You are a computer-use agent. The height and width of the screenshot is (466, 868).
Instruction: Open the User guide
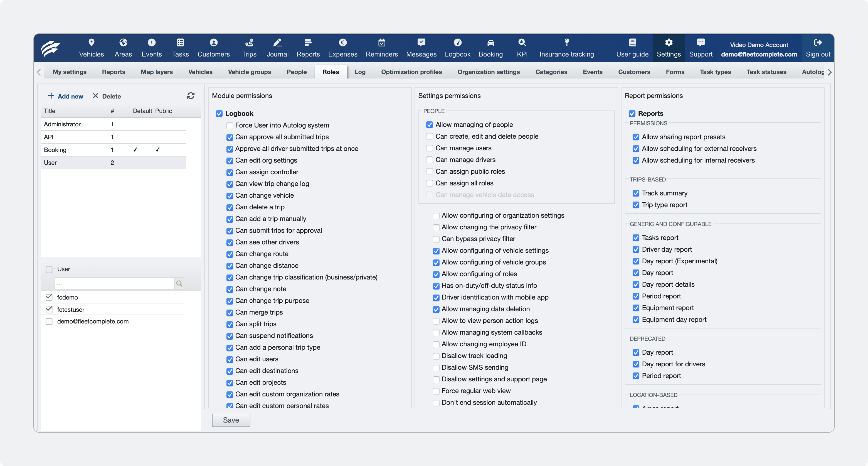pos(632,48)
